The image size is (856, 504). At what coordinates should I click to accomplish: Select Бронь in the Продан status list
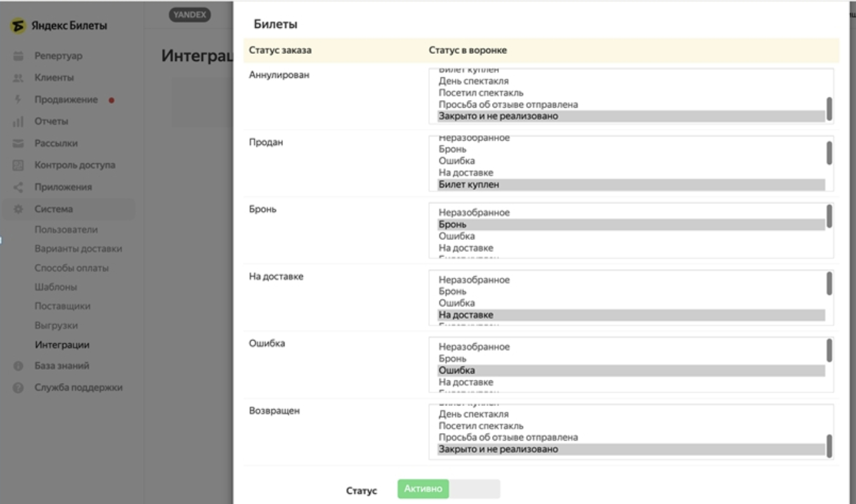(x=453, y=149)
